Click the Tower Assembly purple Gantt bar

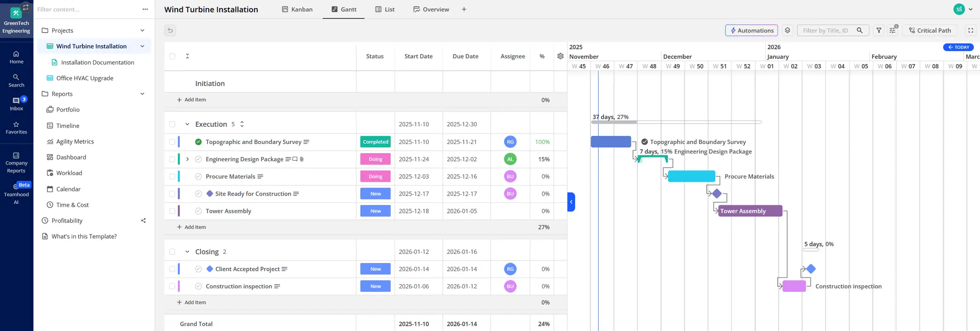(x=750, y=211)
